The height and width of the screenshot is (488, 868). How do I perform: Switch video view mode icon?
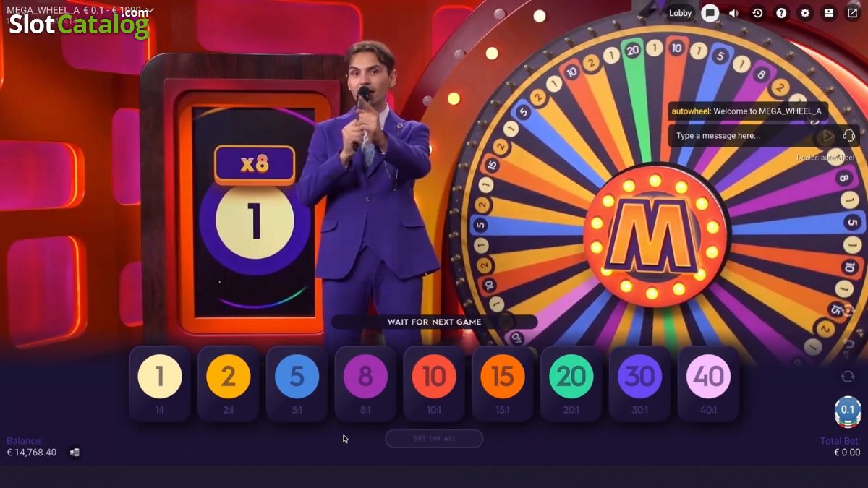[x=829, y=13]
